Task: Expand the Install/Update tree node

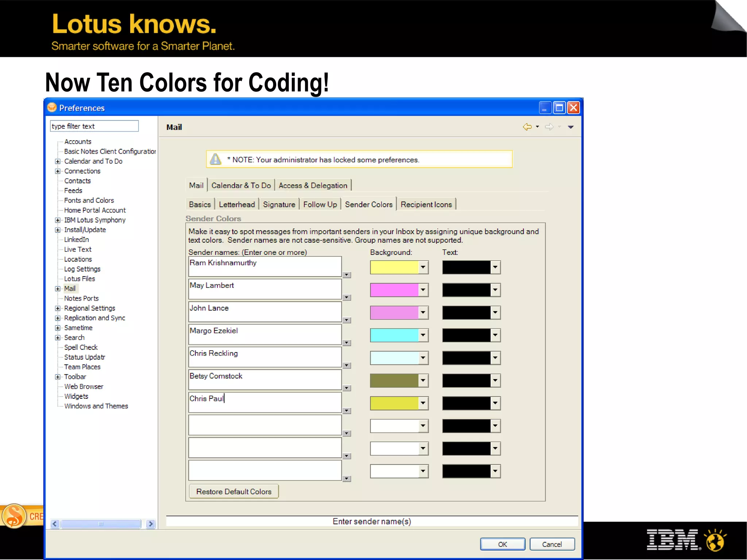Action: click(58, 230)
